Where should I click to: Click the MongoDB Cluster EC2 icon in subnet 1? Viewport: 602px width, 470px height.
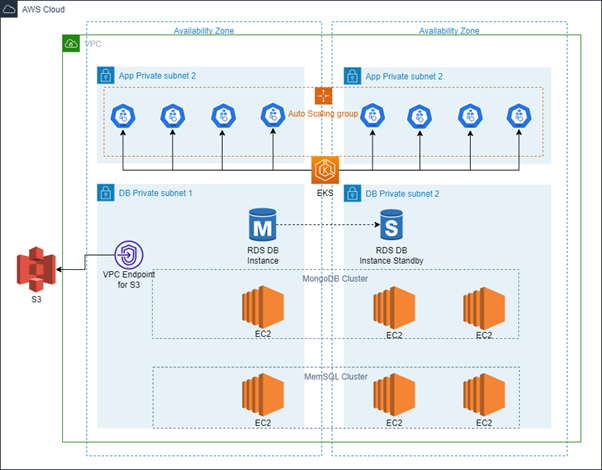point(263,306)
